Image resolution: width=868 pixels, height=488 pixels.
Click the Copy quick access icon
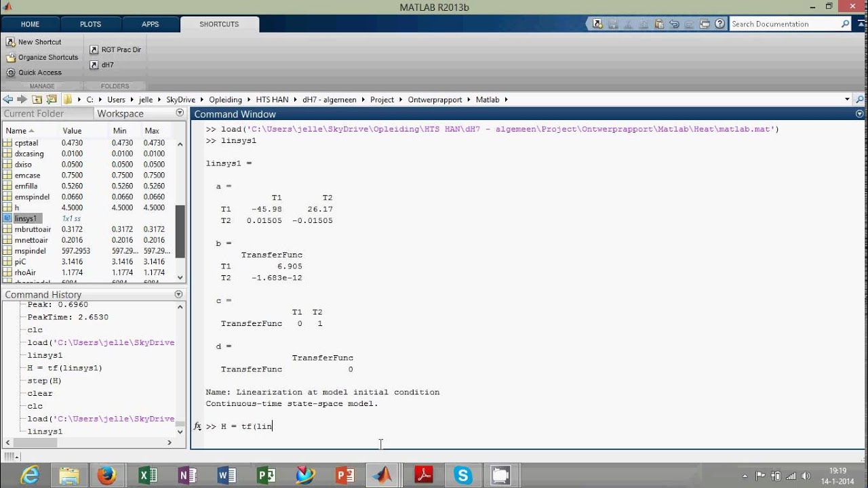(x=644, y=24)
